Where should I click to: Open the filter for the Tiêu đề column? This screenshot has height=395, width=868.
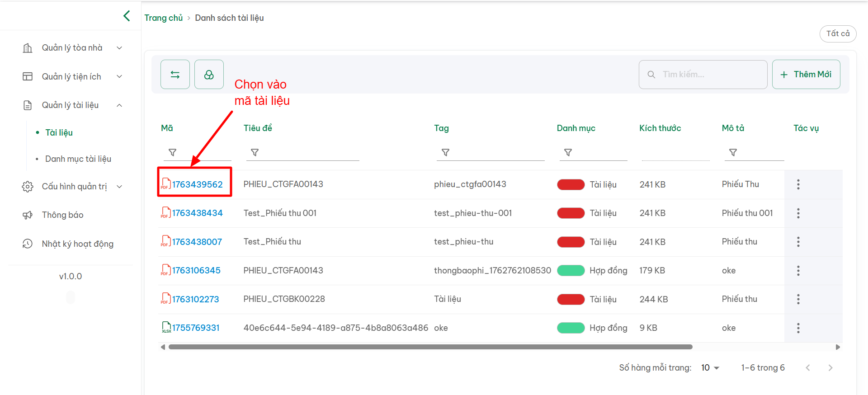pyautogui.click(x=255, y=152)
